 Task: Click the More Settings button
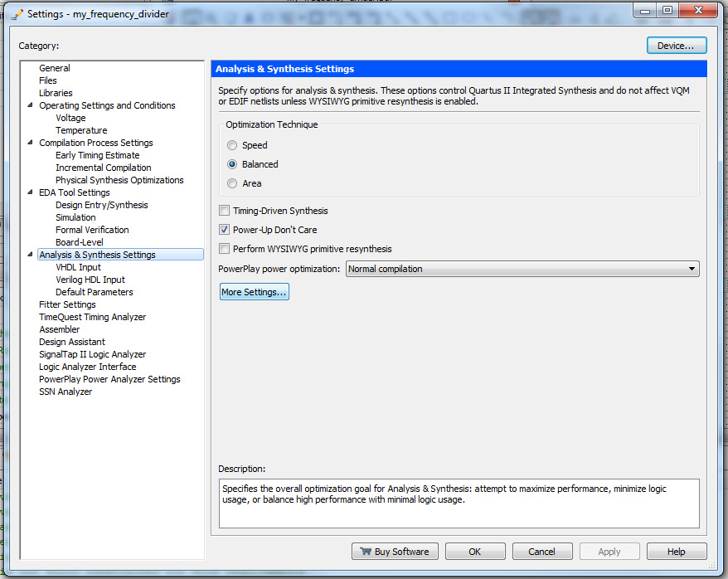tap(255, 292)
